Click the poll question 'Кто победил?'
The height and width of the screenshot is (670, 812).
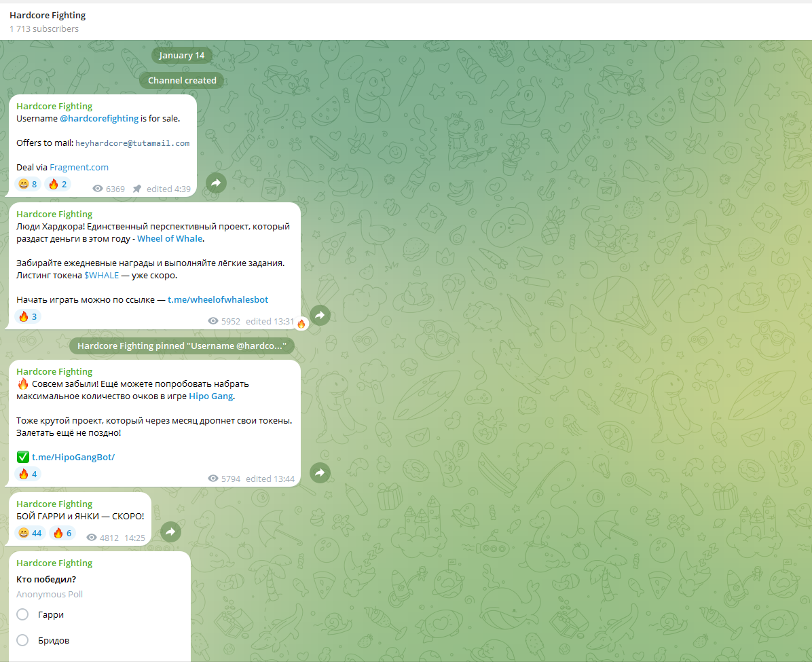46,580
